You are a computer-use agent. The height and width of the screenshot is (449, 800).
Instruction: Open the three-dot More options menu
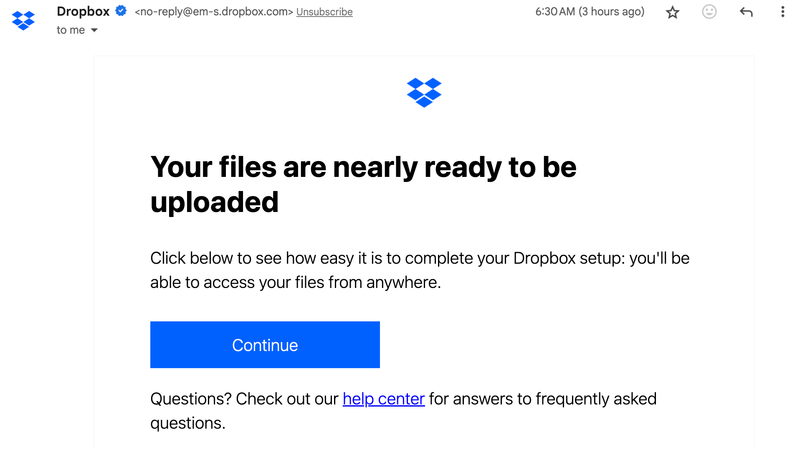point(782,12)
